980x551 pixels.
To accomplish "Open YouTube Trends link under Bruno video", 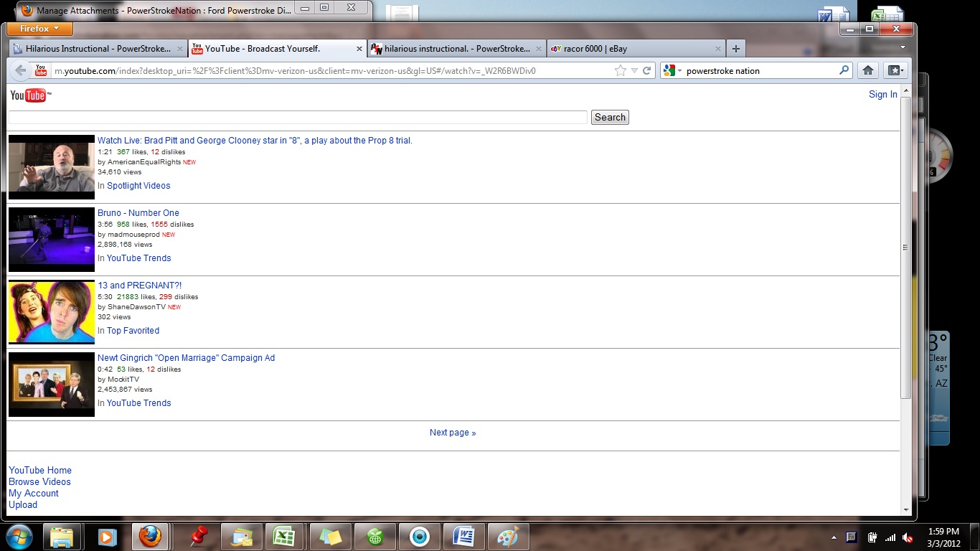I will pos(138,258).
